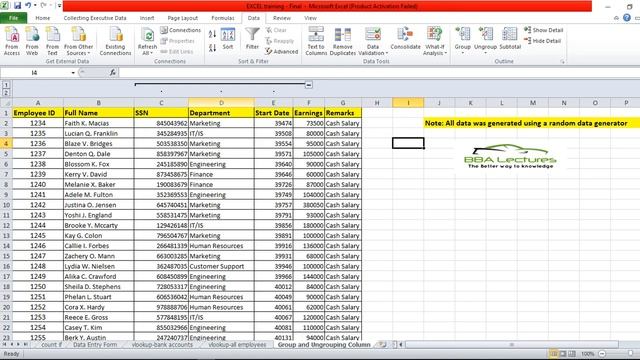
Task: Select row 4 header
Action: pos(6,143)
